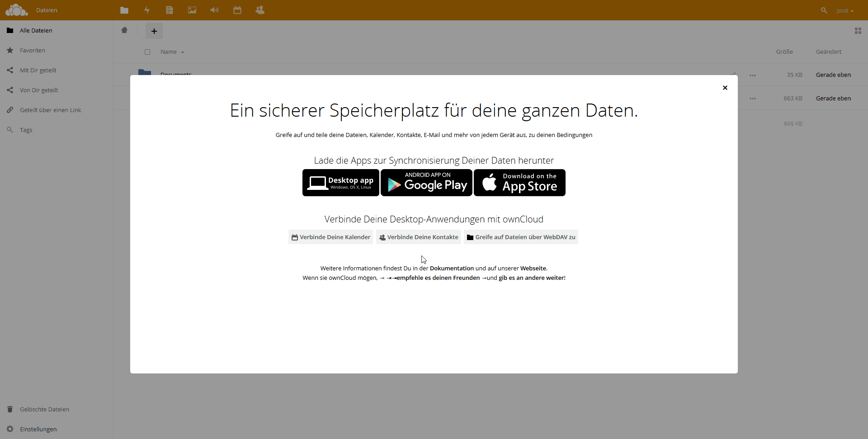Click the ownCloud cloud logo
The height and width of the screenshot is (439, 868).
tap(16, 10)
